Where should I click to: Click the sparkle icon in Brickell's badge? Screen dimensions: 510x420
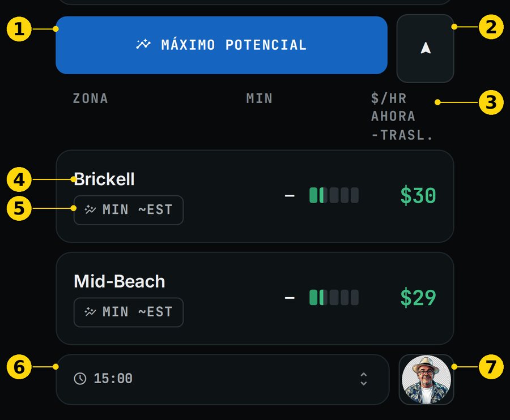tap(90, 209)
